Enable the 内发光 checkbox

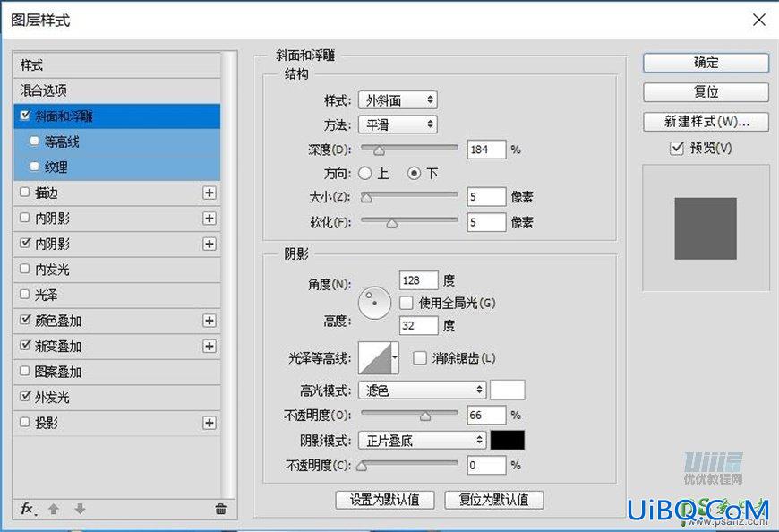pyautogui.click(x=24, y=269)
